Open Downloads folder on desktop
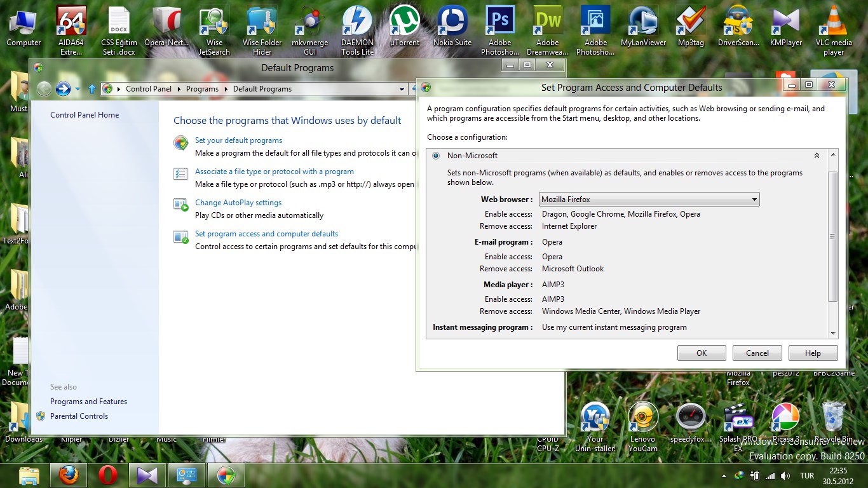The image size is (868, 488). pyautogui.click(x=22, y=422)
